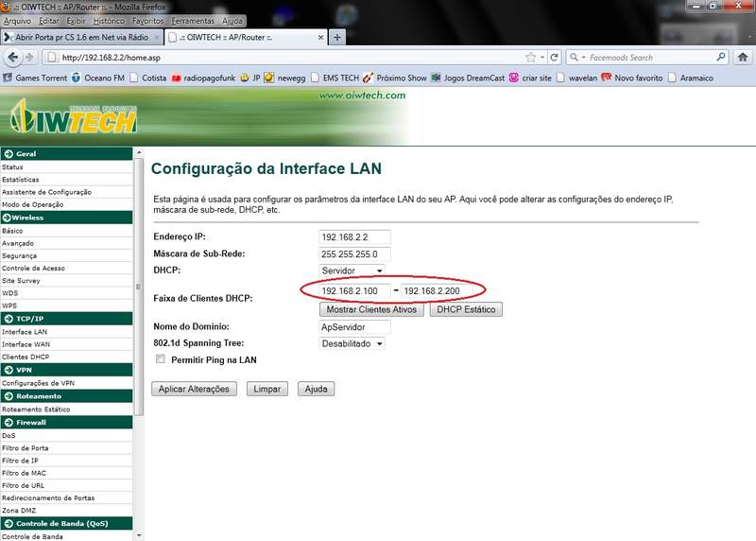This screenshot has height=541, width=756.
Task: Open the Status sidebar link
Action: (12, 167)
